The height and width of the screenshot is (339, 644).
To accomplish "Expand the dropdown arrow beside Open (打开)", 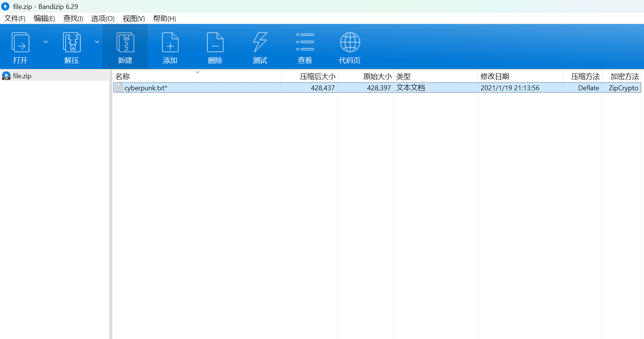I will 46,42.
